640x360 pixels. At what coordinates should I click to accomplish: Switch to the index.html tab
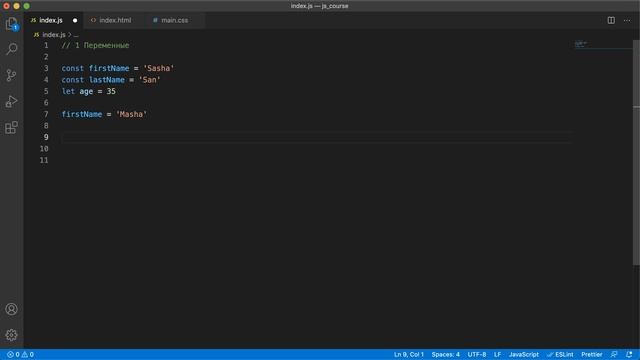tap(115, 20)
